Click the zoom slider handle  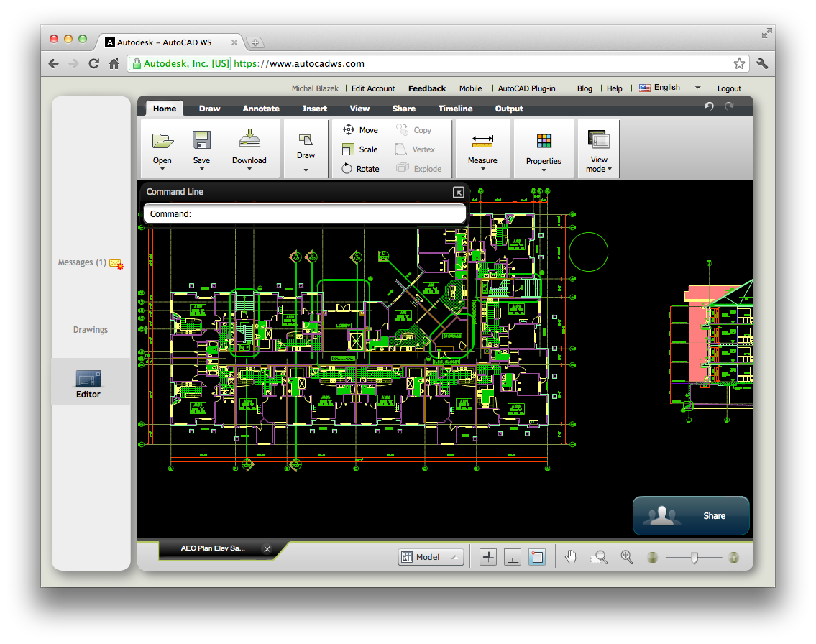pyautogui.click(x=694, y=558)
